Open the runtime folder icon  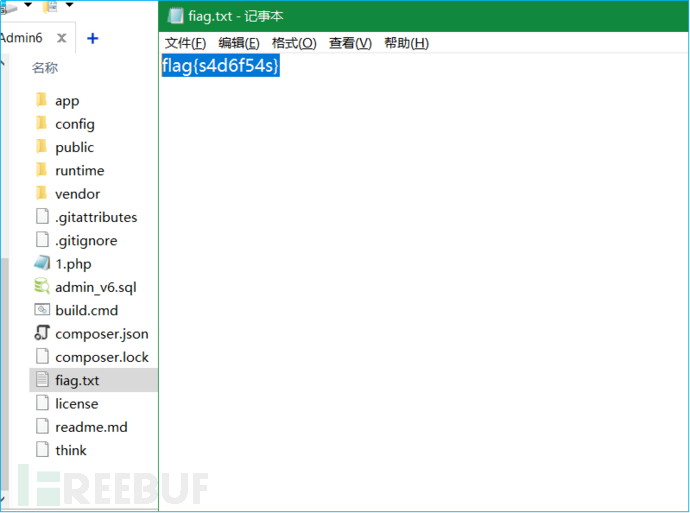click(x=41, y=170)
